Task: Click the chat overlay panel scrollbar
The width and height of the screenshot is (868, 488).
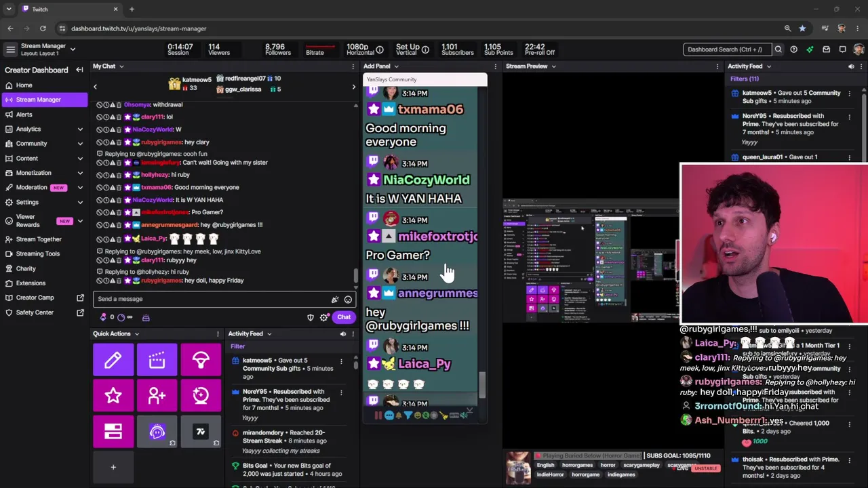Action: click(482, 384)
